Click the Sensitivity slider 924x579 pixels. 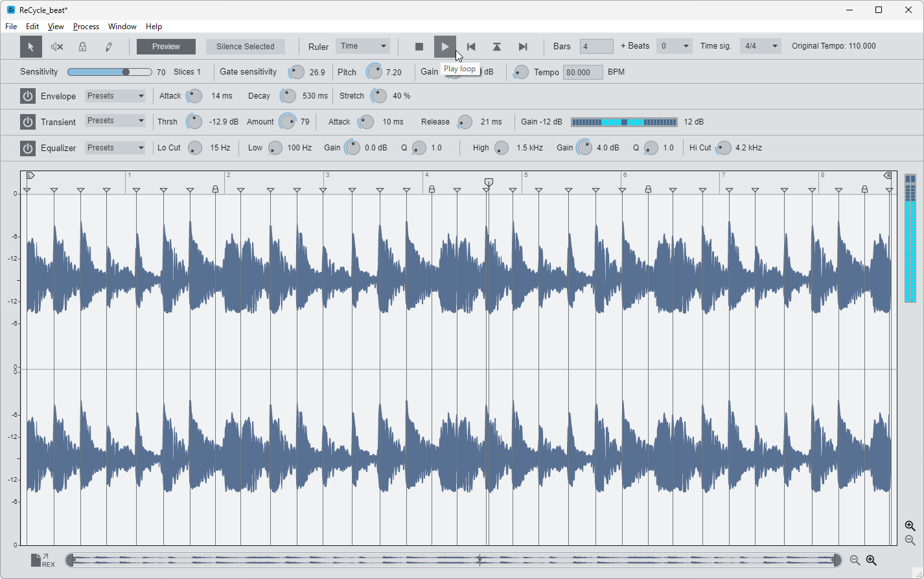pyautogui.click(x=110, y=72)
